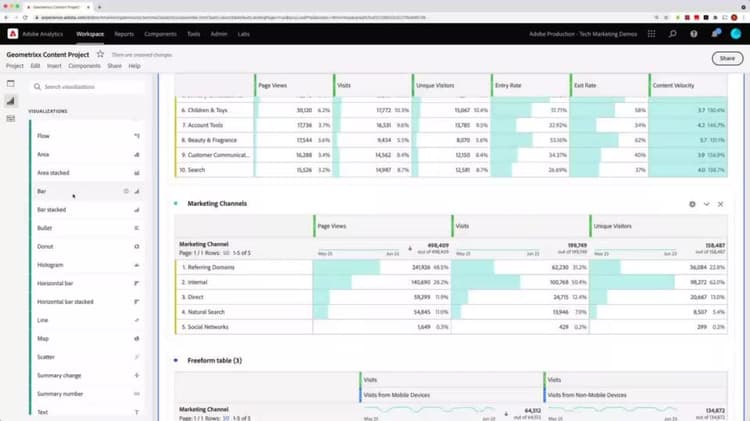Viewport: 750px width, 421px height.
Task: Click the Flow visualization icon
Action: (x=137, y=136)
